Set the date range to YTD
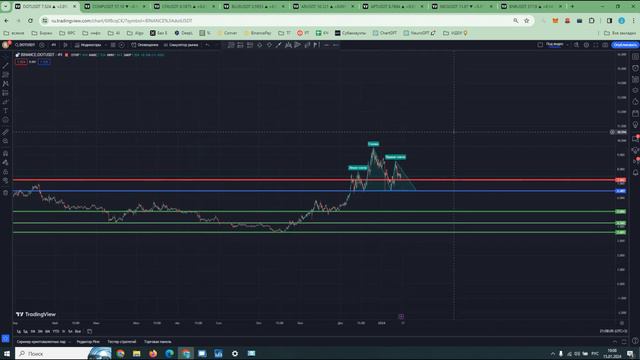Viewport: 640px width, 360px height. click(56, 331)
